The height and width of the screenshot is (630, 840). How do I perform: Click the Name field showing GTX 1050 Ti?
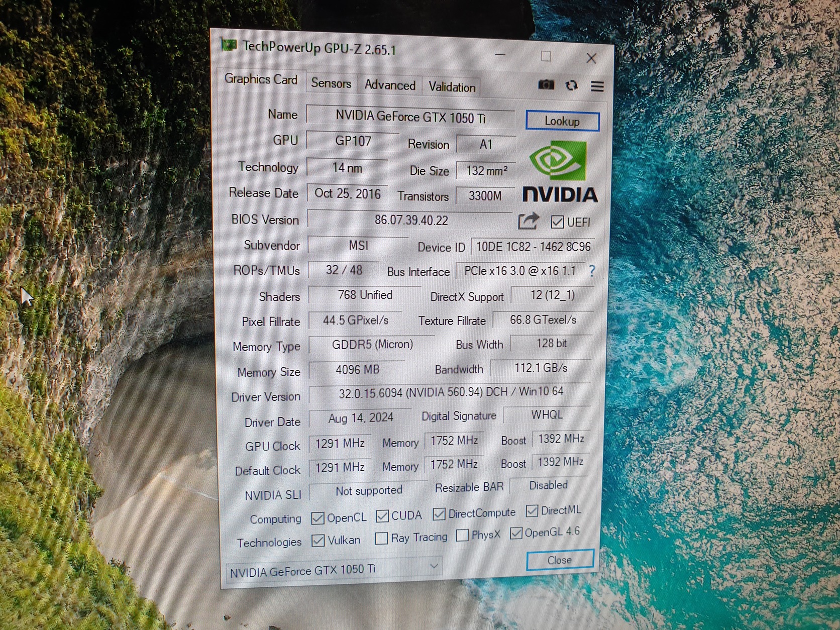click(x=410, y=117)
